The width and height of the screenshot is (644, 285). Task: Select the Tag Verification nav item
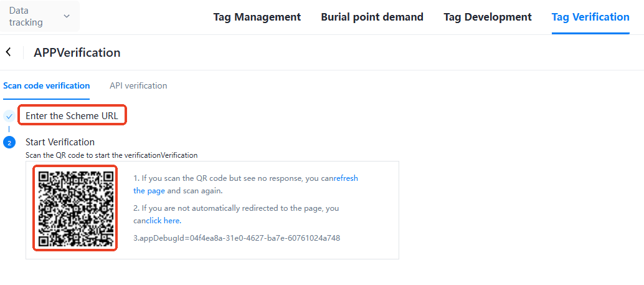(590, 17)
